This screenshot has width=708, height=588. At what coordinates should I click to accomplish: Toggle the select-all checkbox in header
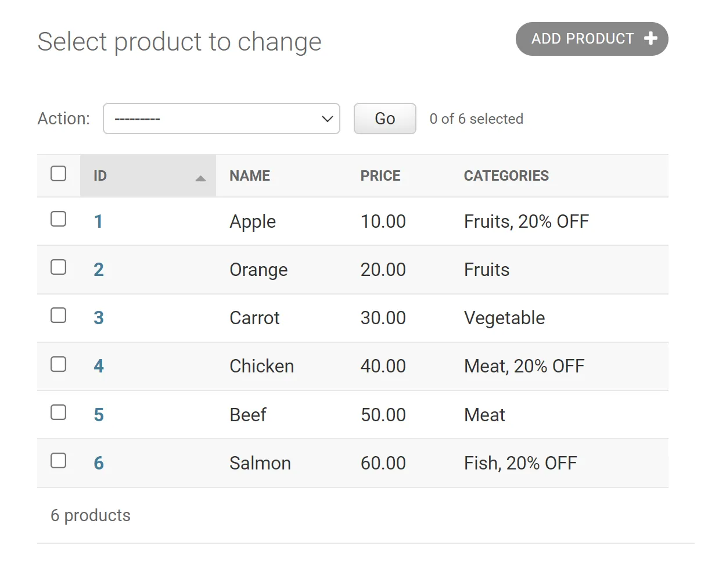[59, 174]
